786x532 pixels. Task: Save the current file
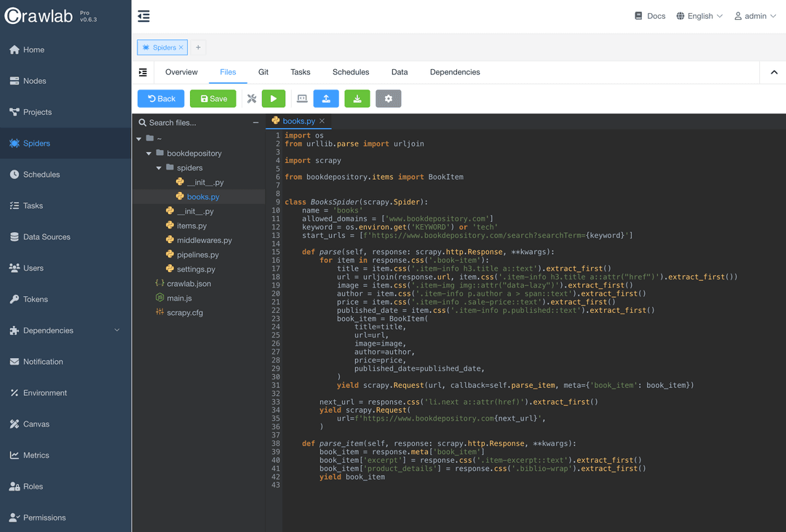coord(213,98)
